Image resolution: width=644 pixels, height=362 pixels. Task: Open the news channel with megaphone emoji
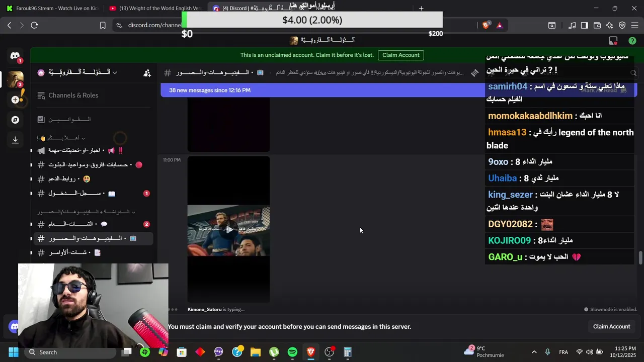coord(93,150)
